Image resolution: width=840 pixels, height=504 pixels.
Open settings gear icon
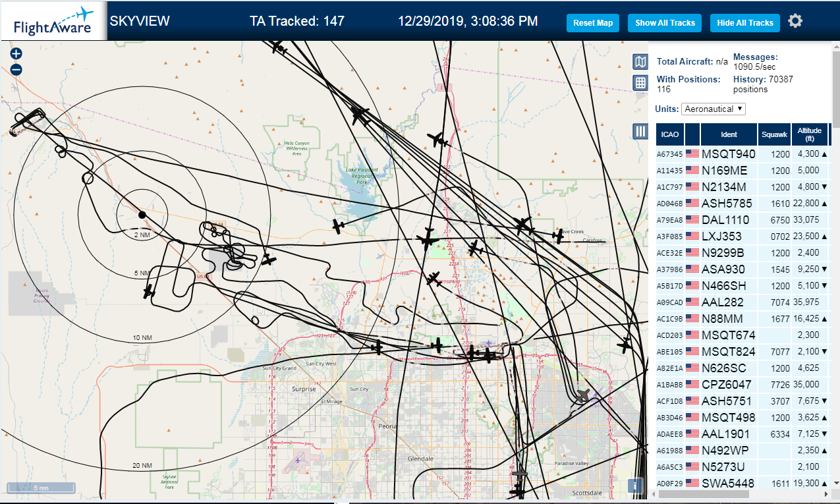pyautogui.click(x=795, y=21)
